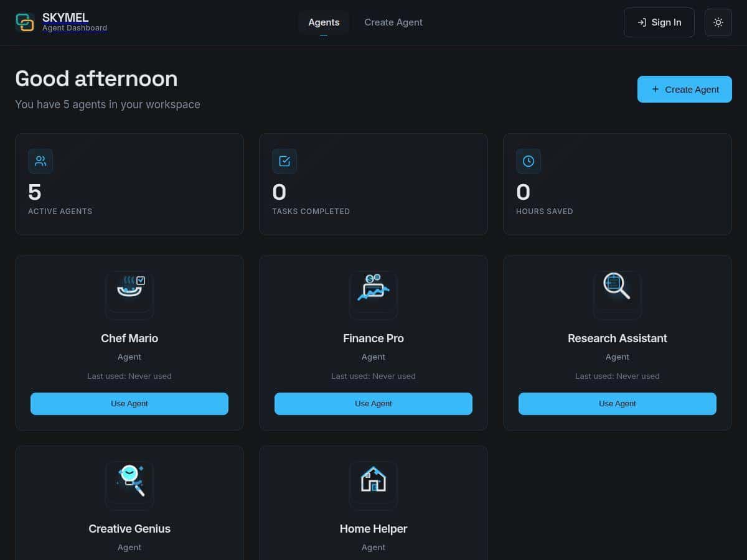This screenshot has height=560, width=747.
Task: Click the Active Agents stat card
Action: (x=129, y=184)
